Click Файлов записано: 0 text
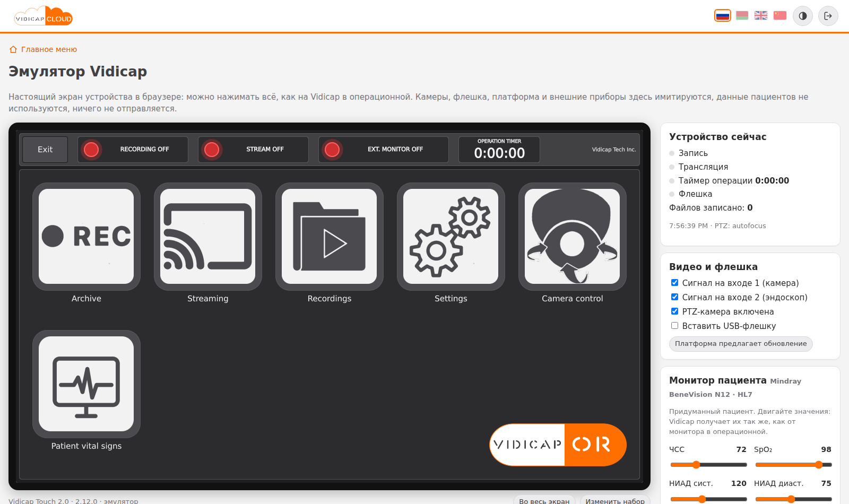 coord(711,207)
